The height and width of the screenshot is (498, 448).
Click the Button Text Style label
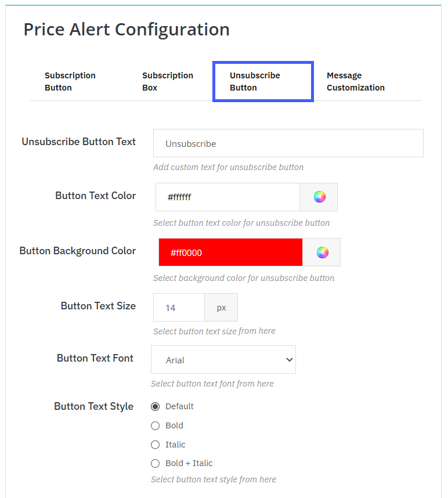coord(94,406)
